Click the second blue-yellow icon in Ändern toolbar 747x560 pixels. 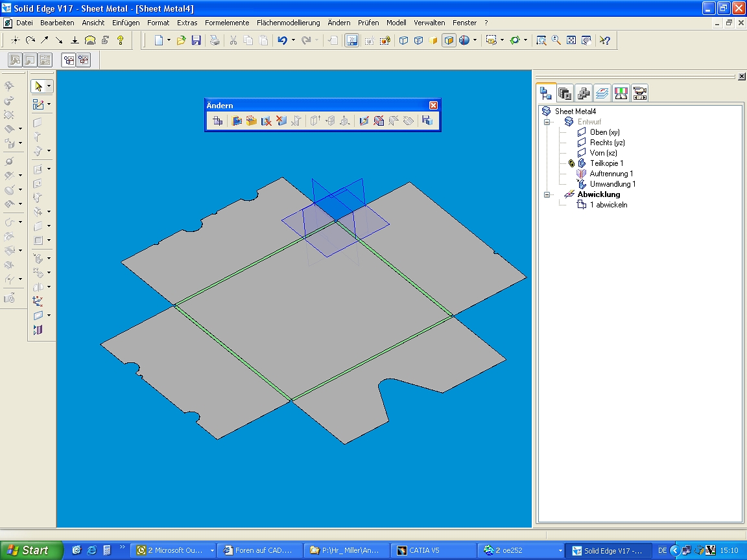(x=237, y=121)
